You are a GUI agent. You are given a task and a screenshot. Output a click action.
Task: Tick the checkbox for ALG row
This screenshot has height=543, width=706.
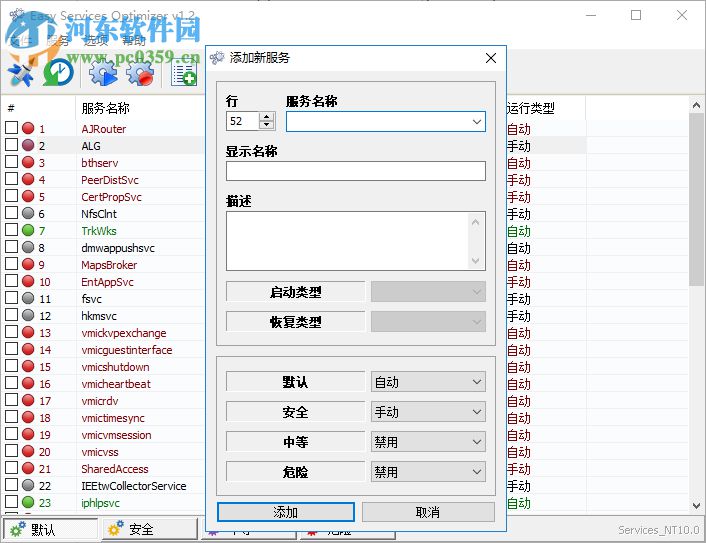pos(11,145)
